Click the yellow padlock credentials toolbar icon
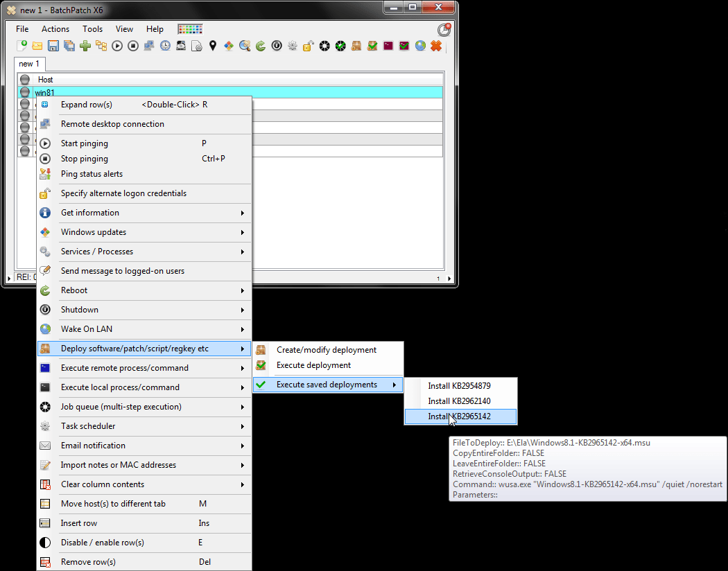This screenshot has width=728, height=571. [309, 46]
